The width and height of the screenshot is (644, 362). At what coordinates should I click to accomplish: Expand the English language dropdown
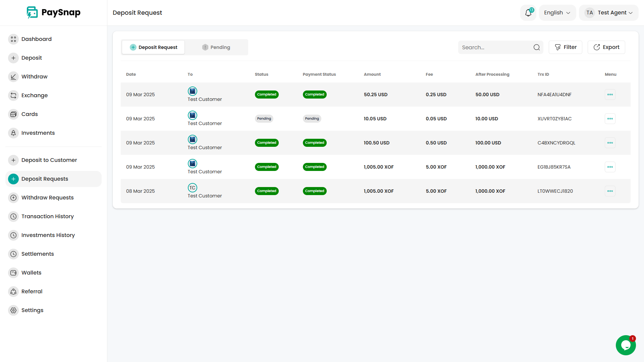557,13
